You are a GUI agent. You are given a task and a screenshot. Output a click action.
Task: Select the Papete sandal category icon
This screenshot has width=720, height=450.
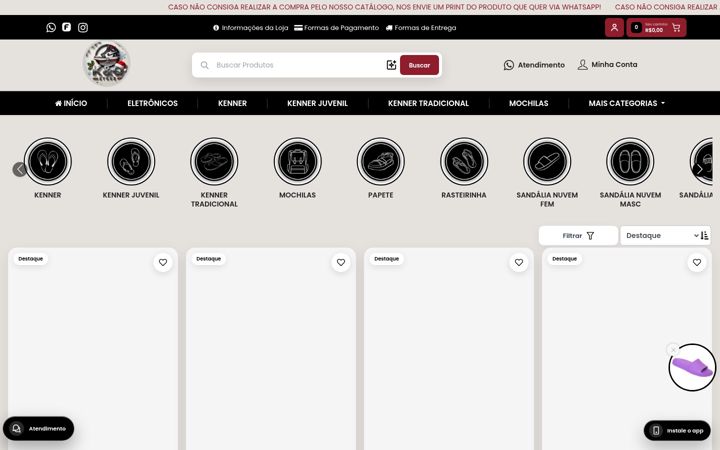click(x=381, y=162)
